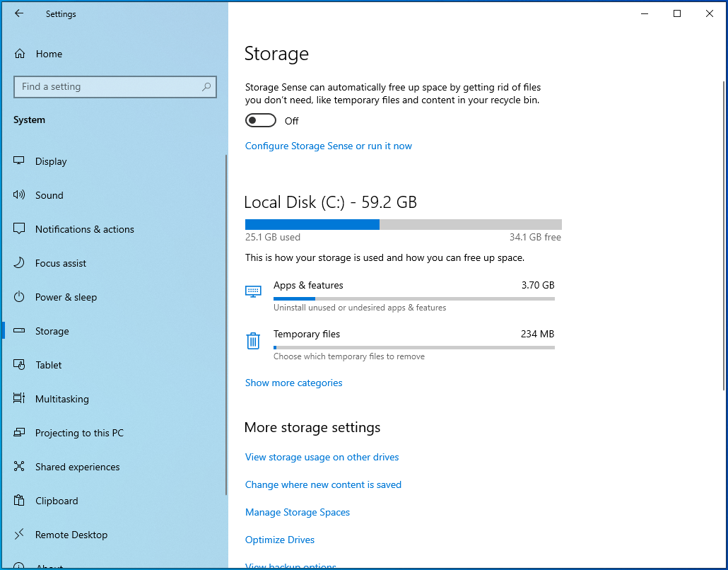Viewport: 728px width, 570px height.
Task: Select Clipboard in the sidebar
Action: (x=57, y=501)
